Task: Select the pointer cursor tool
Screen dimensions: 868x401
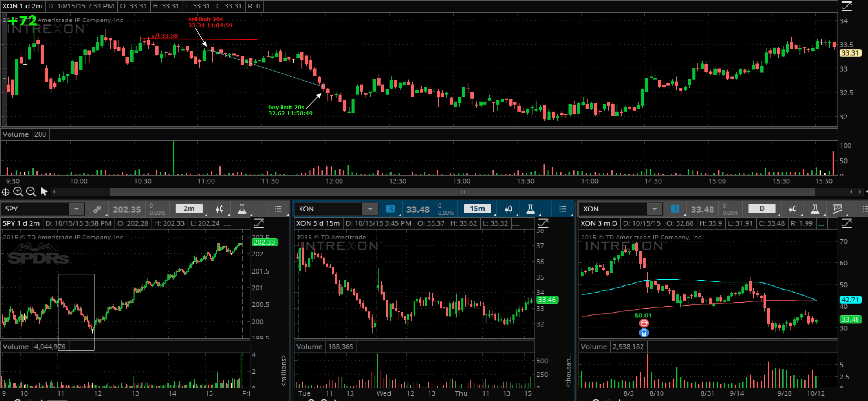Action: coord(44,191)
